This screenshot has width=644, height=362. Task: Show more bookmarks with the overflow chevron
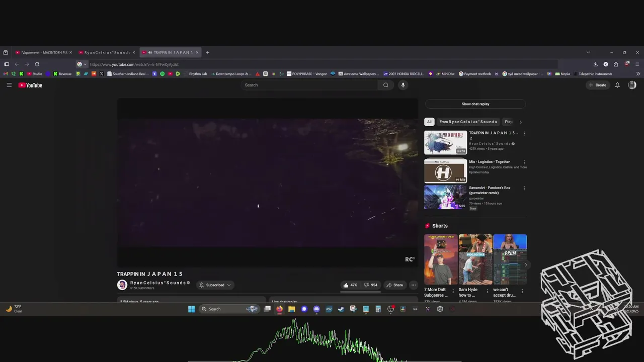638,74
